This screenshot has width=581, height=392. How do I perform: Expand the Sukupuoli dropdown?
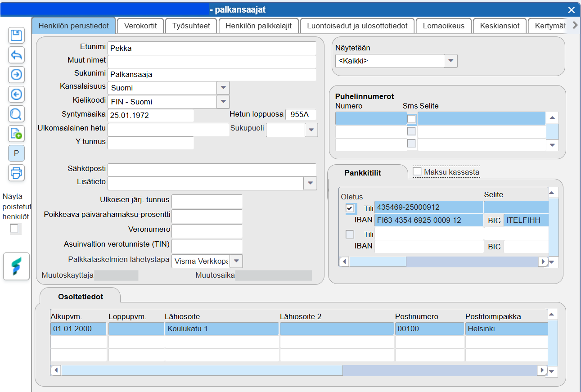pyautogui.click(x=311, y=130)
